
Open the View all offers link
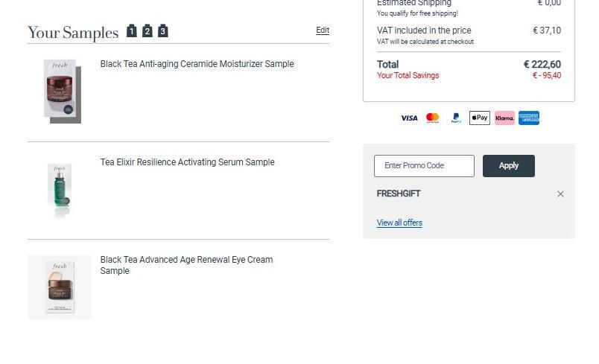pyautogui.click(x=399, y=223)
